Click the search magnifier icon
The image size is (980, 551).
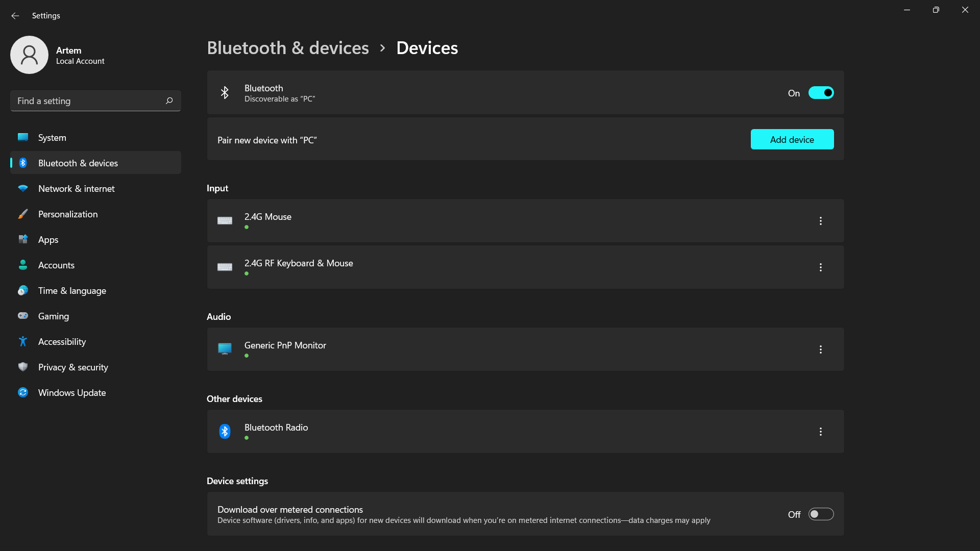click(x=169, y=101)
